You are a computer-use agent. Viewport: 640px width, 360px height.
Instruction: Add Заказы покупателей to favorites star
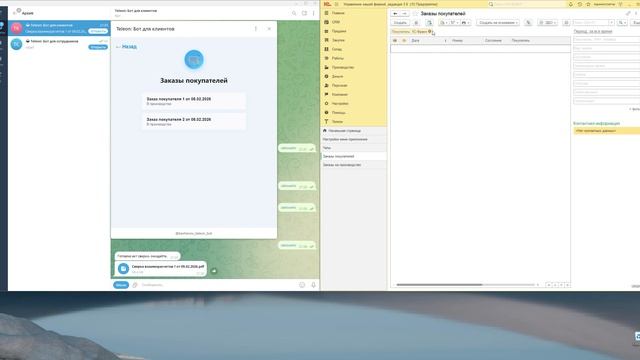[415, 13]
